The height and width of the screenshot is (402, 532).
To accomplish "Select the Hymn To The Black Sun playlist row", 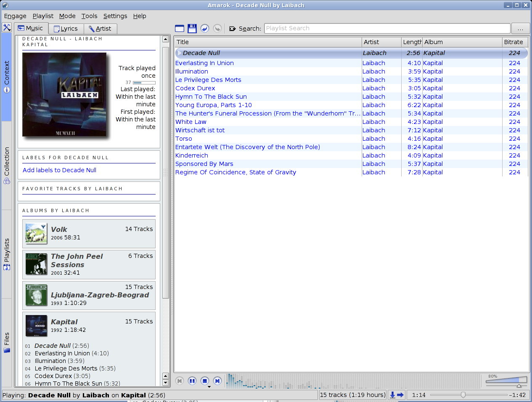I will coord(351,97).
